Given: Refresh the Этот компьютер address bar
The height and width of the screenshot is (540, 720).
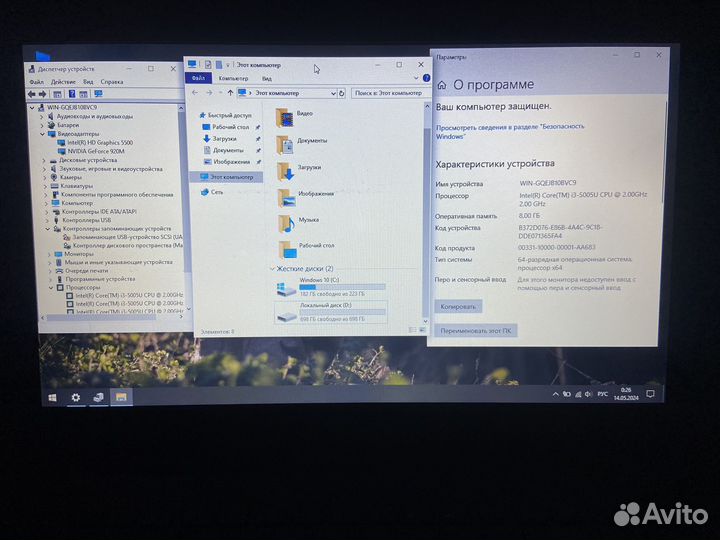Looking at the screenshot, I should click(342, 93).
